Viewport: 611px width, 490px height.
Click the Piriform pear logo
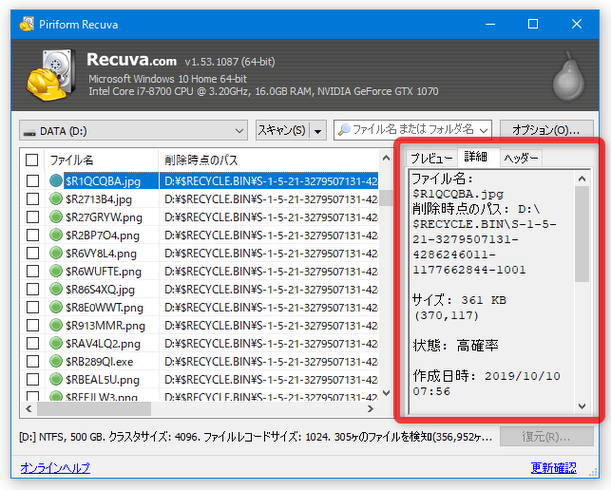[569, 76]
